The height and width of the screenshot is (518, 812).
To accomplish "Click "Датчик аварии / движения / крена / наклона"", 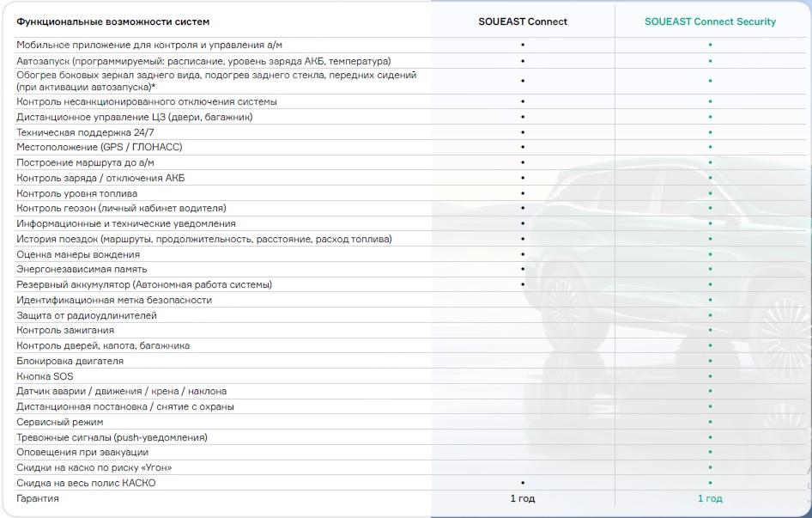I will 122,392.
